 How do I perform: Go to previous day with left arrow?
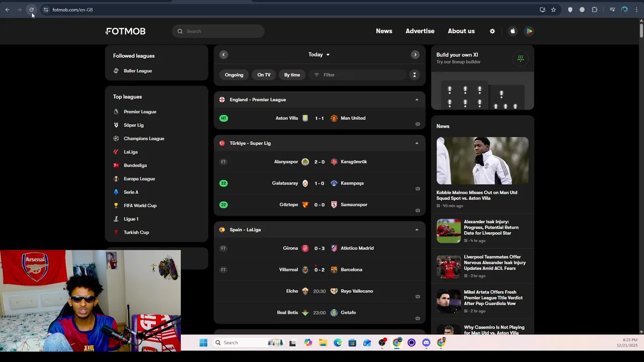coord(223,54)
